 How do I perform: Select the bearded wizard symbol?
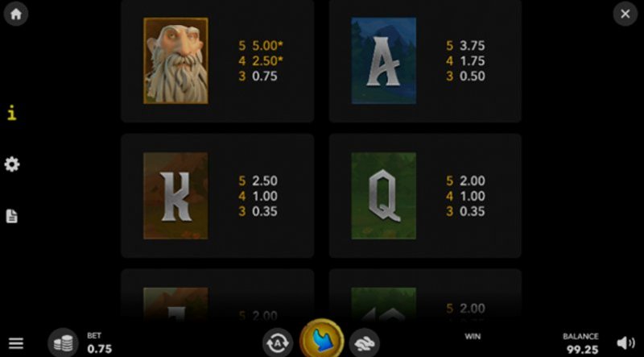click(175, 60)
